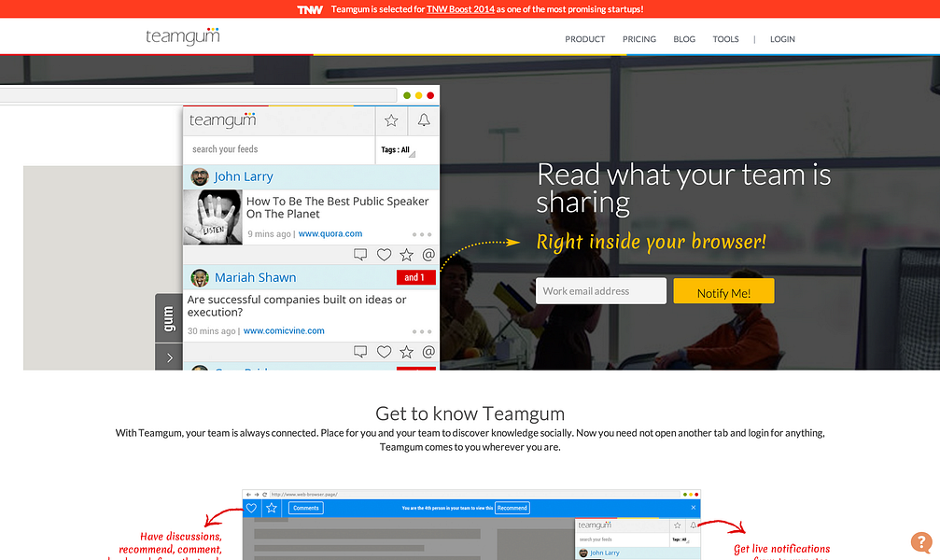
Task: Click the search your feeds box
Action: click(279, 149)
